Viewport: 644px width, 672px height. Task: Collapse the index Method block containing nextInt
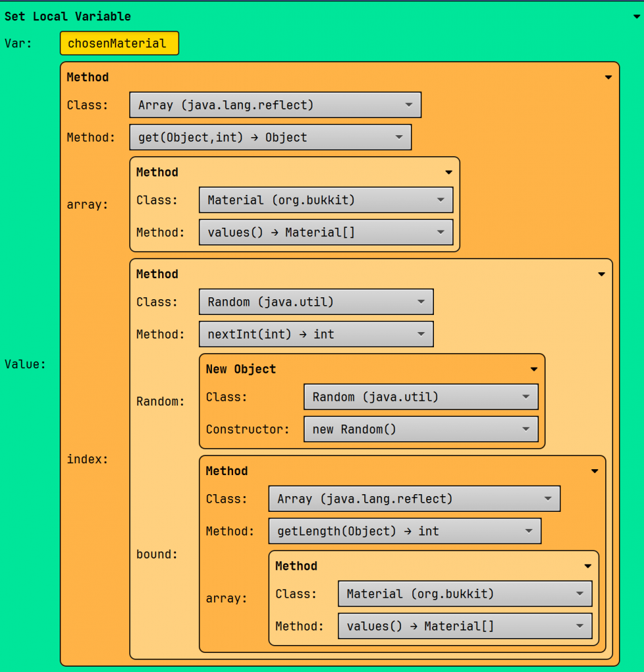coord(601,274)
